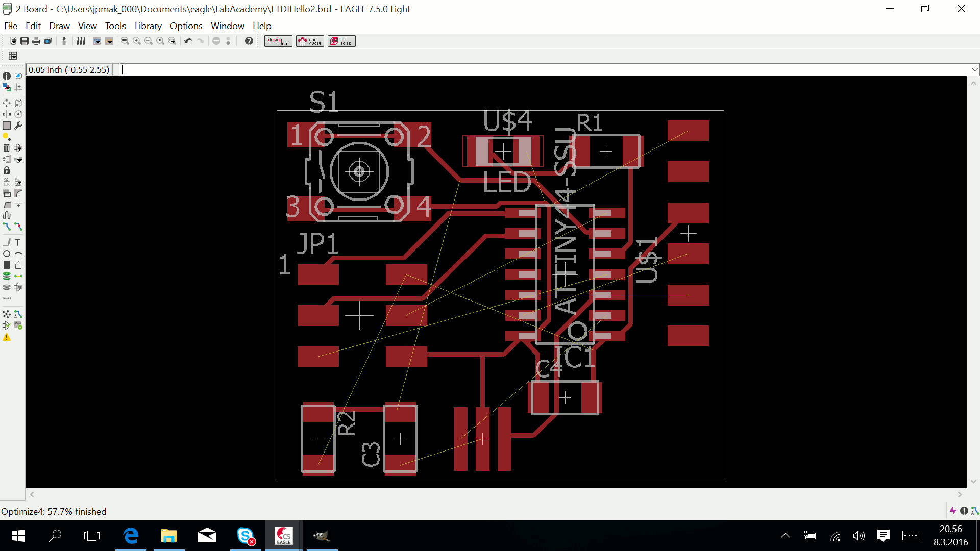Select the Route tool
980x551 pixels.
pyautogui.click(x=7, y=227)
